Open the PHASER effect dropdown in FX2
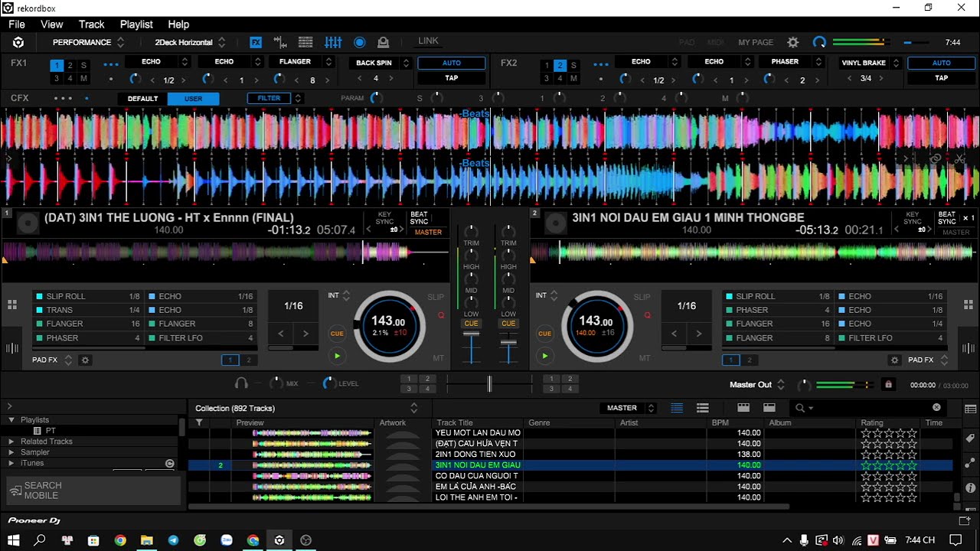Image resolution: width=980 pixels, height=551 pixels. tap(792, 62)
